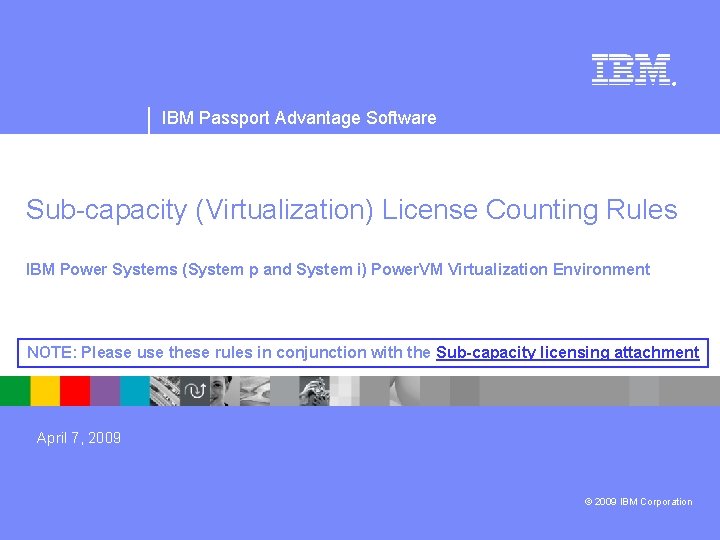Click the IBM logo
This screenshot has height=540, width=720.
(x=634, y=70)
